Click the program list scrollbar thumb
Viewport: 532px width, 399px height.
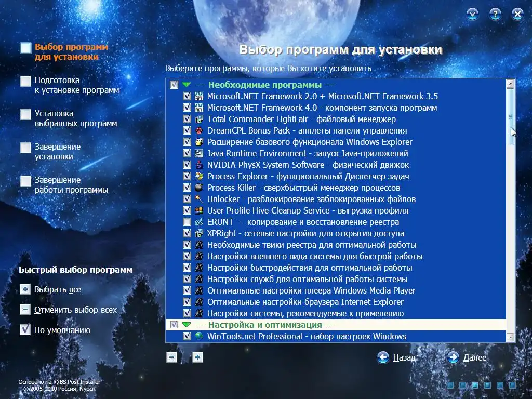pyautogui.click(x=510, y=117)
